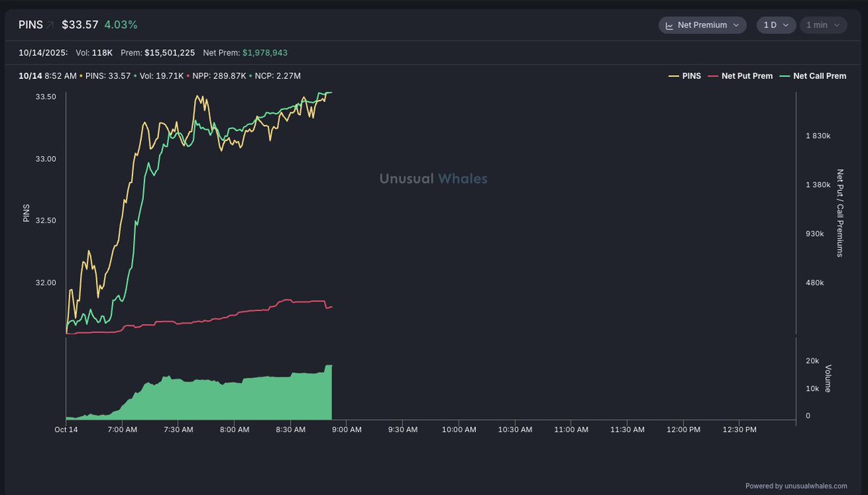Click the green Net Call Prem line swatch
868x495 pixels.
tap(783, 76)
